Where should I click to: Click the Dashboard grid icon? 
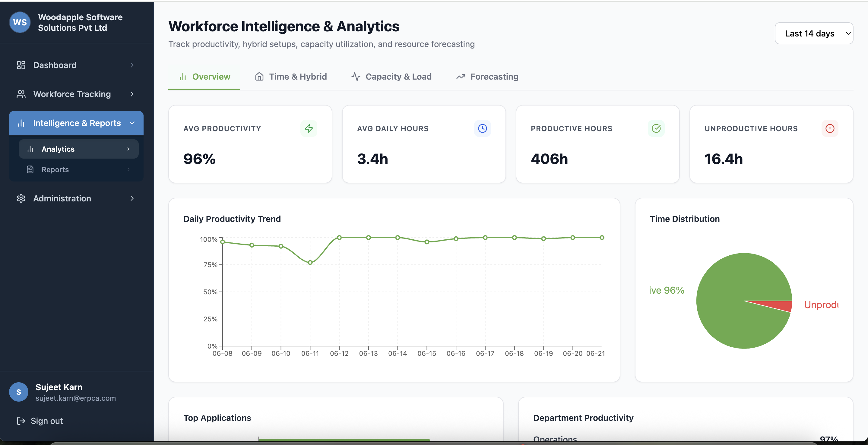[21, 65]
